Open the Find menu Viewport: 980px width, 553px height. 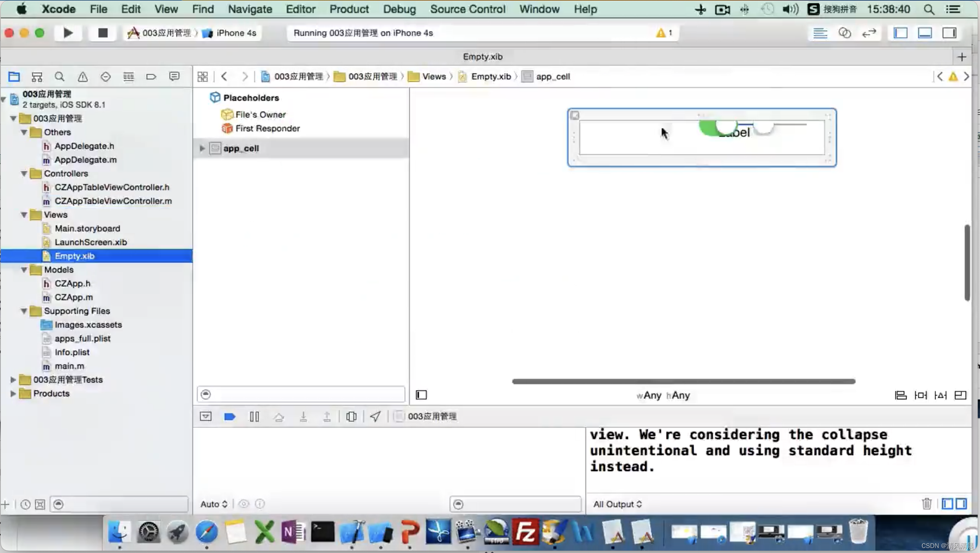pyautogui.click(x=203, y=9)
